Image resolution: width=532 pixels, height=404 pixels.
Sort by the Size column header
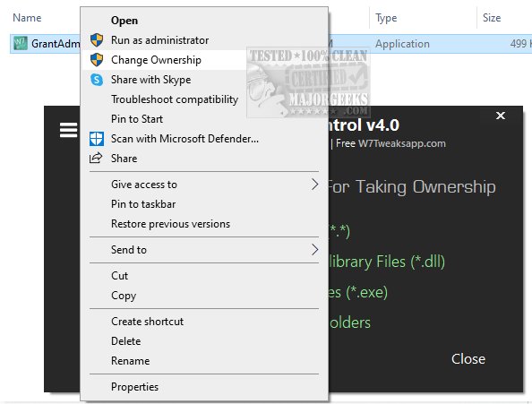tap(492, 18)
